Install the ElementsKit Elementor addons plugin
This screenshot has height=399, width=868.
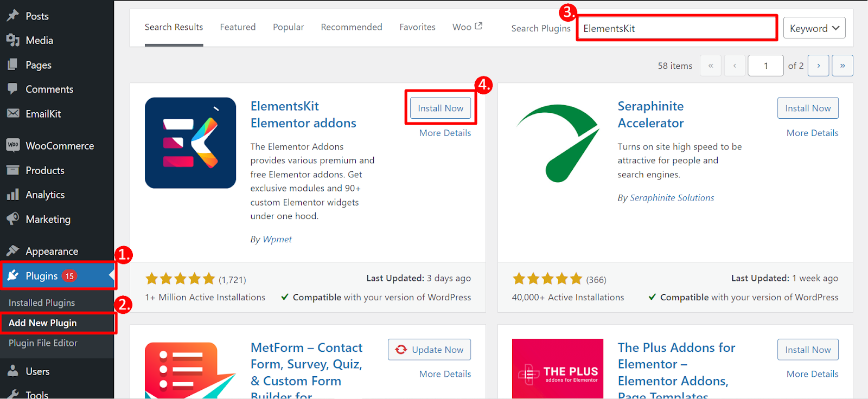pos(441,108)
